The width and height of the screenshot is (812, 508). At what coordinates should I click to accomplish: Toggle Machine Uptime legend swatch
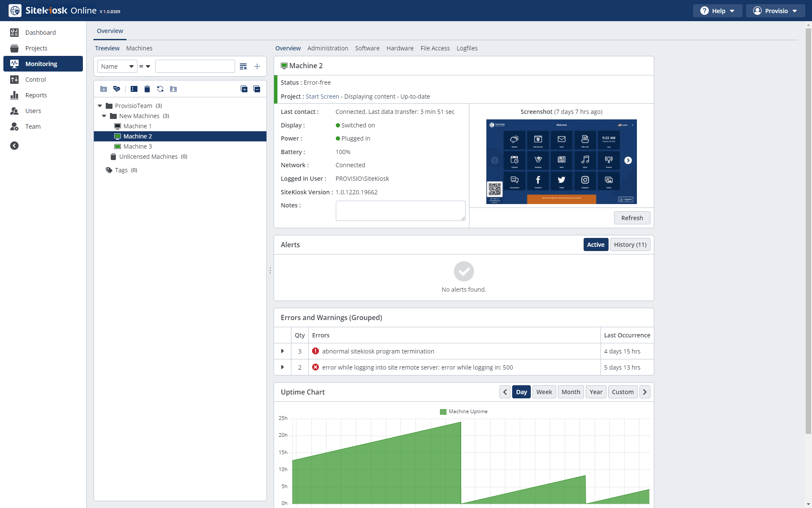click(443, 411)
